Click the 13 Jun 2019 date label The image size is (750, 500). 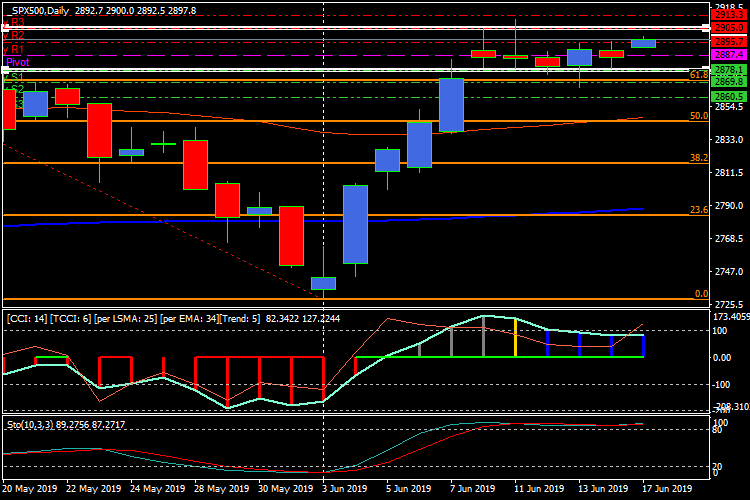pos(604,489)
